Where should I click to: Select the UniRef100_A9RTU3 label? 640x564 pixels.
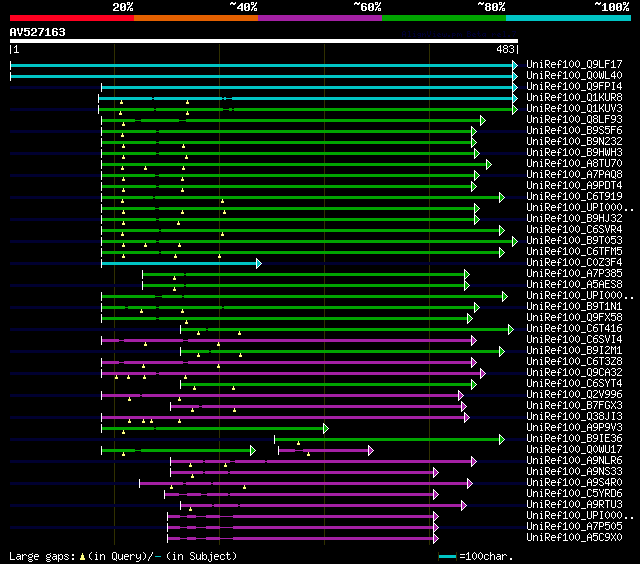coord(574,505)
